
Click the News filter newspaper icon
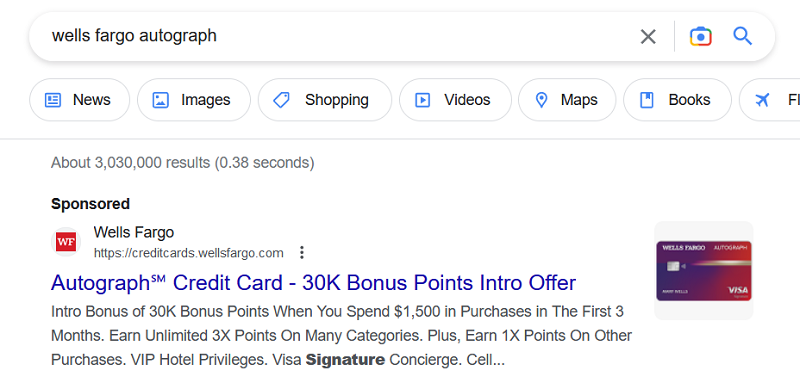53,100
